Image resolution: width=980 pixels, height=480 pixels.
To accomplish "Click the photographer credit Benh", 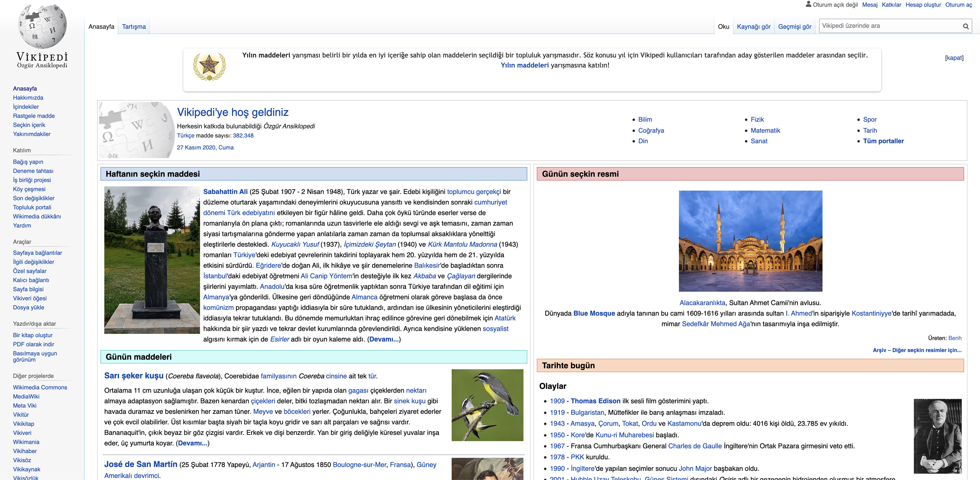I will pyautogui.click(x=954, y=338).
